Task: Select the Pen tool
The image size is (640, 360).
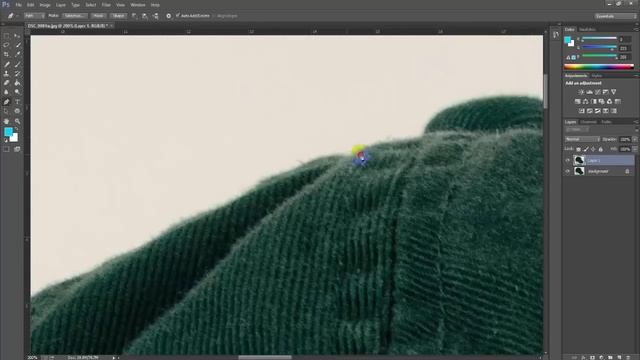Action: click(7, 102)
